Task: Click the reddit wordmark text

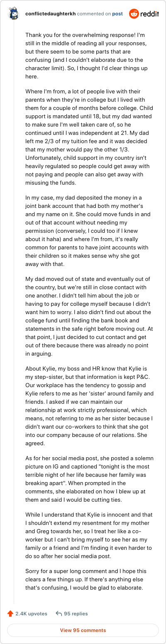Action: (150, 14)
